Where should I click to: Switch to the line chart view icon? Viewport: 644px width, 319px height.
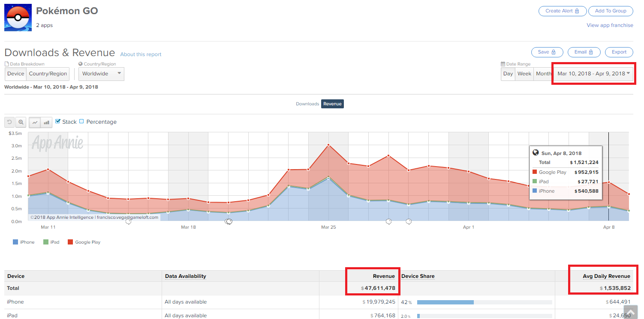point(35,122)
